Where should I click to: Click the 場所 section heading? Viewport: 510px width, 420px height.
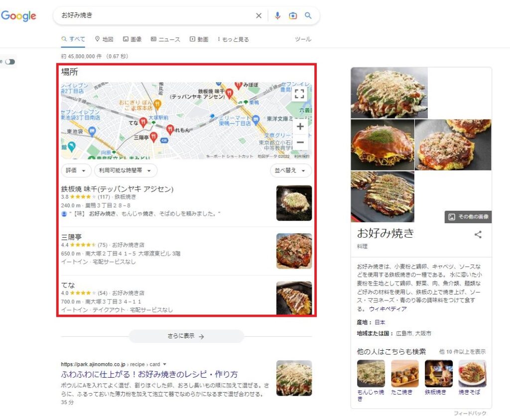point(70,72)
